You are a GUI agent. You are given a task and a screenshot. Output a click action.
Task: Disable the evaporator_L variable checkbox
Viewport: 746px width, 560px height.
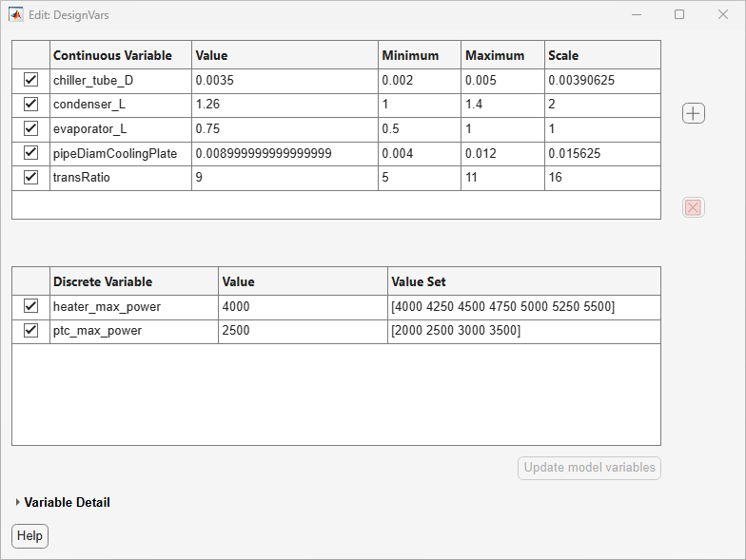[x=30, y=128]
